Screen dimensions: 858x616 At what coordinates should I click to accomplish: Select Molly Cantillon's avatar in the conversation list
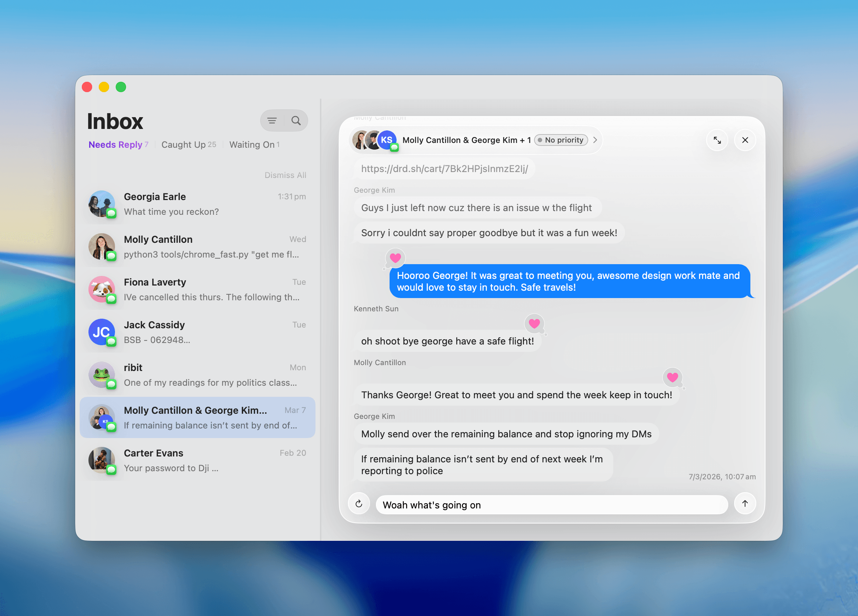click(102, 247)
